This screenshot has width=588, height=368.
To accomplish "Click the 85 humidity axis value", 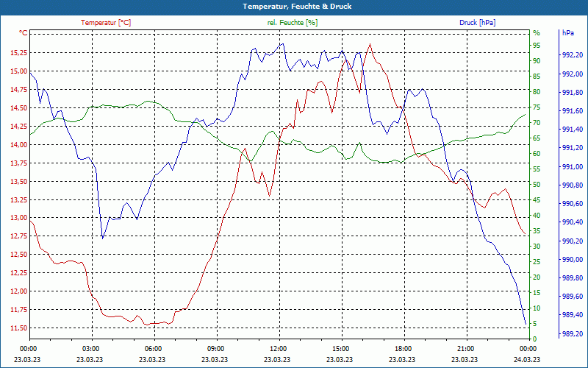I will pyautogui.click(x=537, y=77).
